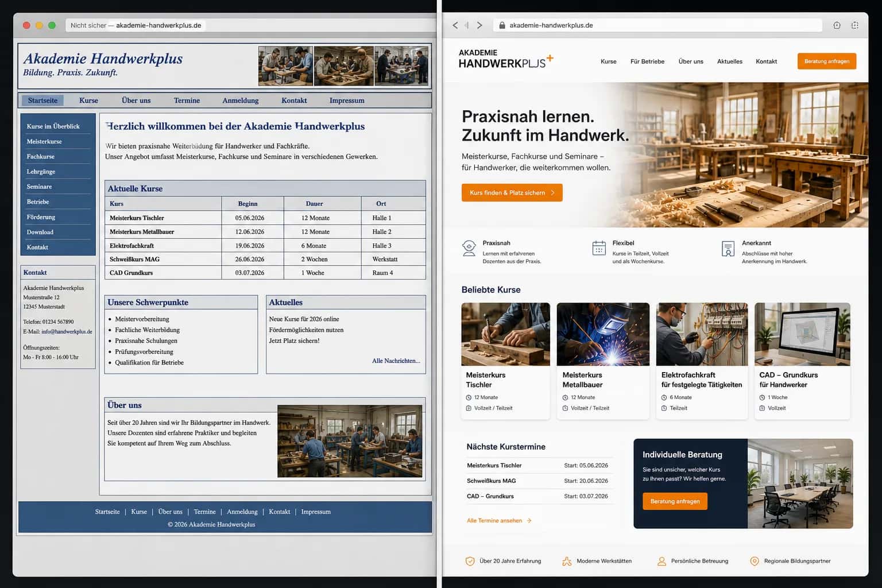Viewport: 882px width, 588px height.
Task: Click the yellow minimize dot of the left window
Action: click(x=39, y=25)
